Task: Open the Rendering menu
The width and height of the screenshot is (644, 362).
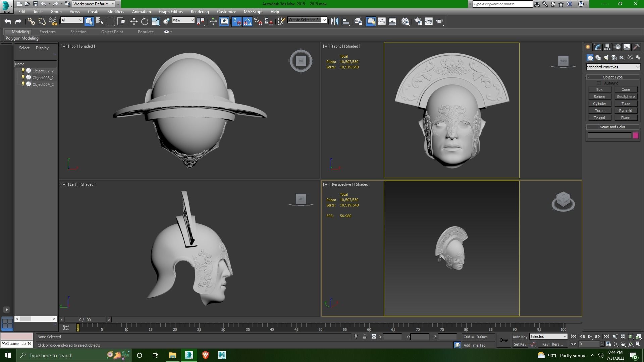Action: [200, 12]
